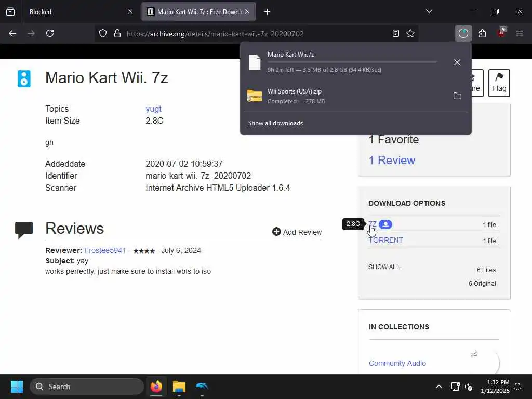The height and width of the screenshot is (399, 532).
Task: Open the TORRENT download option
Action: pos(385,240)
